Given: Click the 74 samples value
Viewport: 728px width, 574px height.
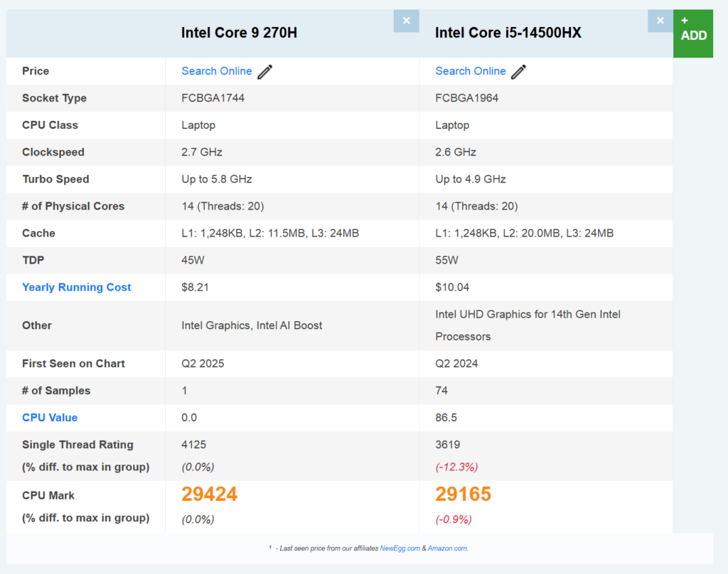Looking at the screenshot, I should click(x=441, y=391).
